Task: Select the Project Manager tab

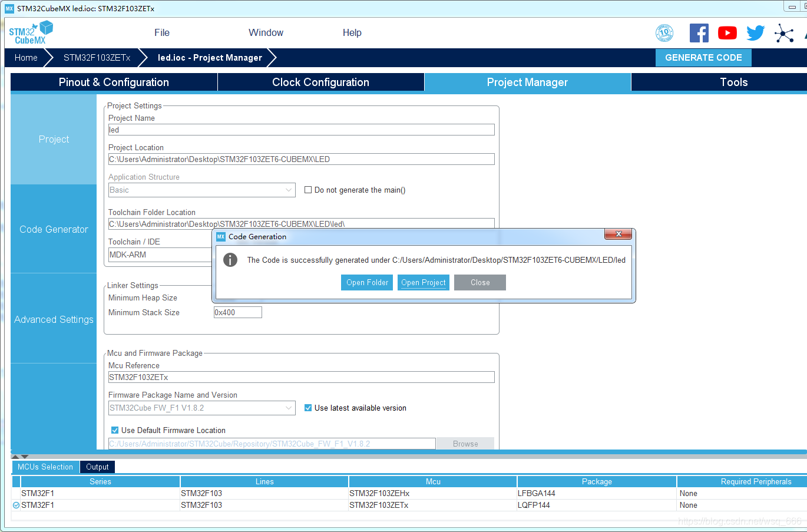Action: pos(528,82)
